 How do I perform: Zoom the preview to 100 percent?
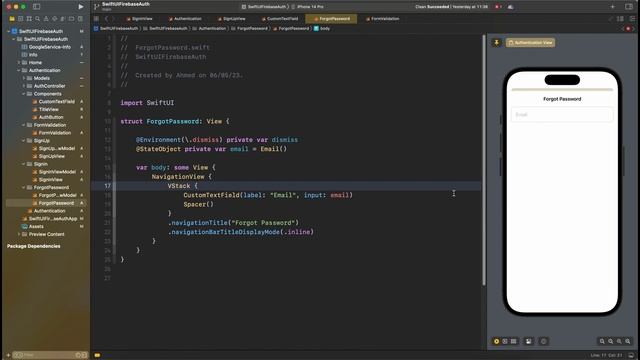point(611,341)
